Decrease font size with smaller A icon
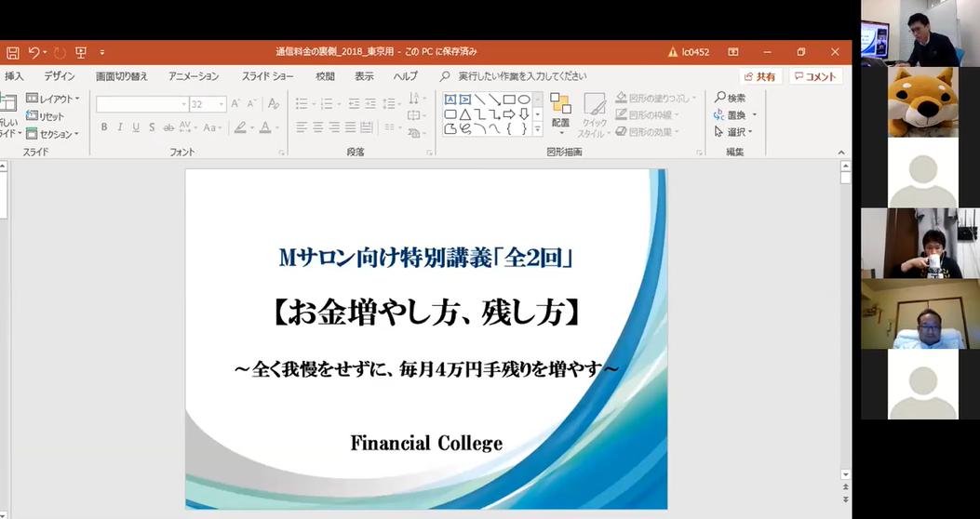Viewport: 980px width, 519px height. click(x=251, y=103)
